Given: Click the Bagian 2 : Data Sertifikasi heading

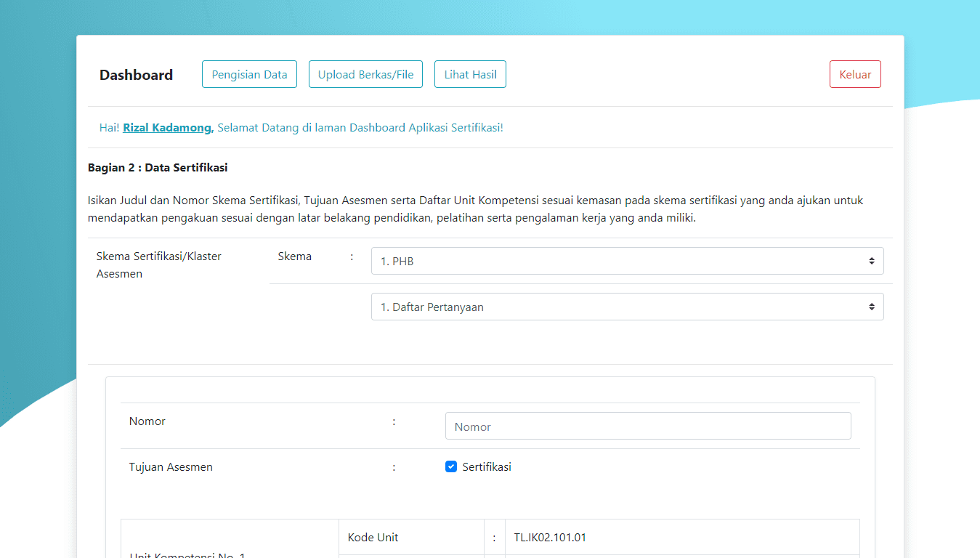Looking at the screenshot, I should pos(158,168).
